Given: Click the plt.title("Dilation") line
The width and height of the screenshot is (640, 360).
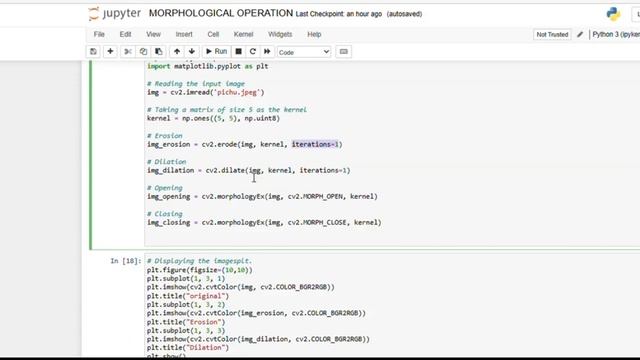Looking at the screenshot, I should (188, 348).
